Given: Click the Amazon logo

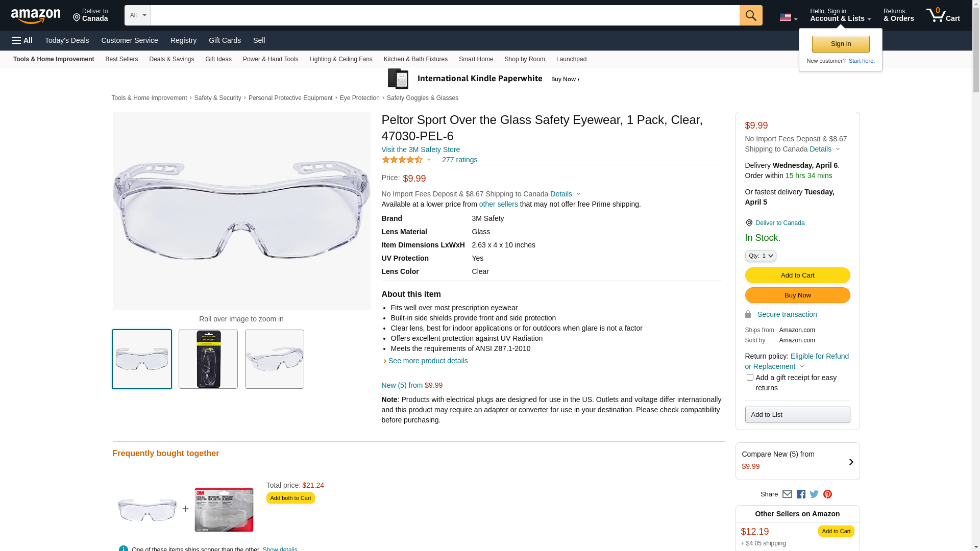Looking at the screenshot, I should (36, 16).
